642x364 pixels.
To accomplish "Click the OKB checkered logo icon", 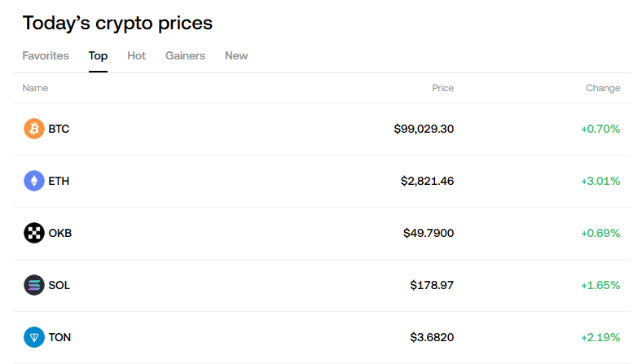I will click(x=34, y=233).
